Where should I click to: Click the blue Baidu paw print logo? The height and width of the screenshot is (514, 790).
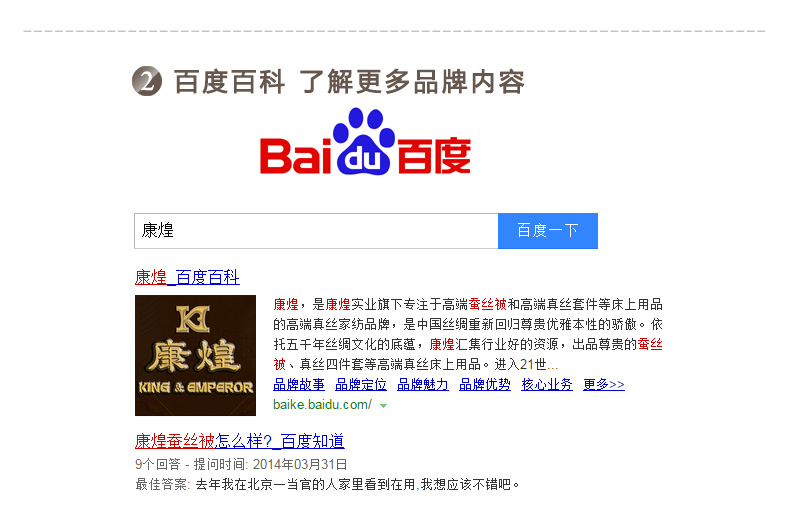pos(364,142)
